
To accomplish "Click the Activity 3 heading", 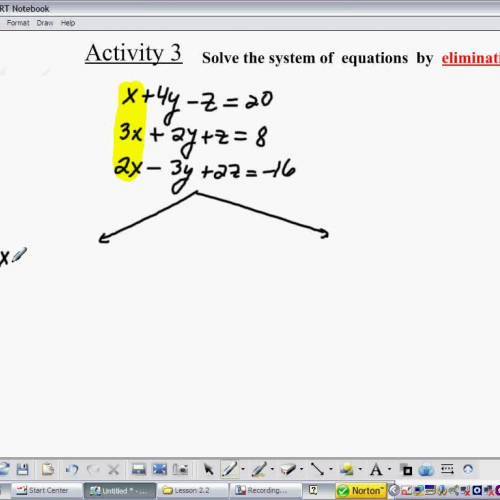I will point(134,53).
